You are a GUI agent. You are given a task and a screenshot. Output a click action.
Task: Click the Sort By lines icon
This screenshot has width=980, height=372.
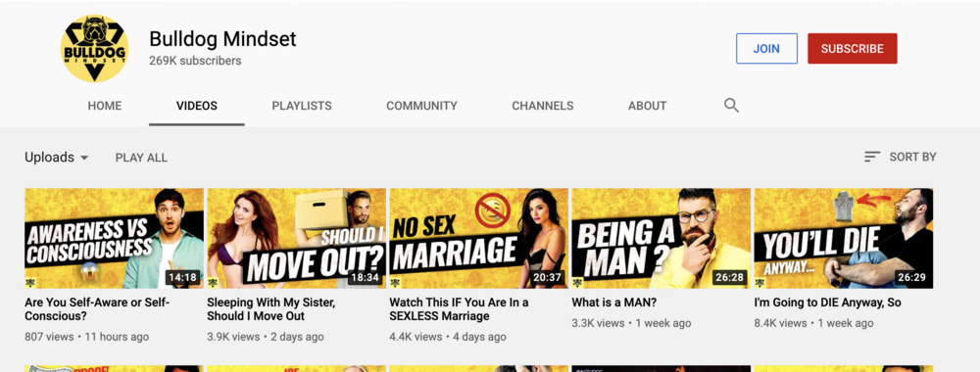872,158
